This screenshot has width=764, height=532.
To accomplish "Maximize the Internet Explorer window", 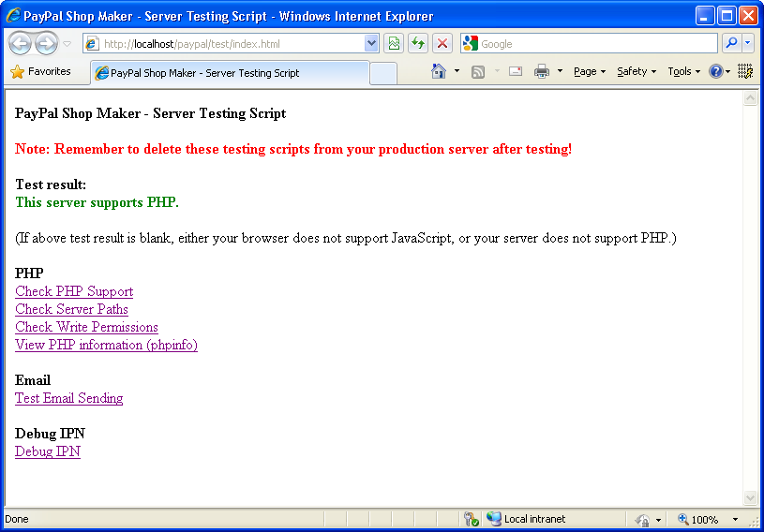I will 727,16.
